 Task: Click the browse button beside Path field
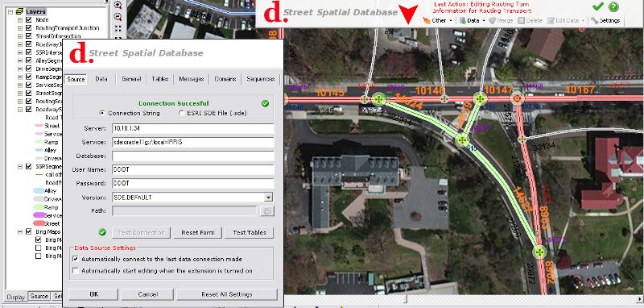(x=267, y=211)
